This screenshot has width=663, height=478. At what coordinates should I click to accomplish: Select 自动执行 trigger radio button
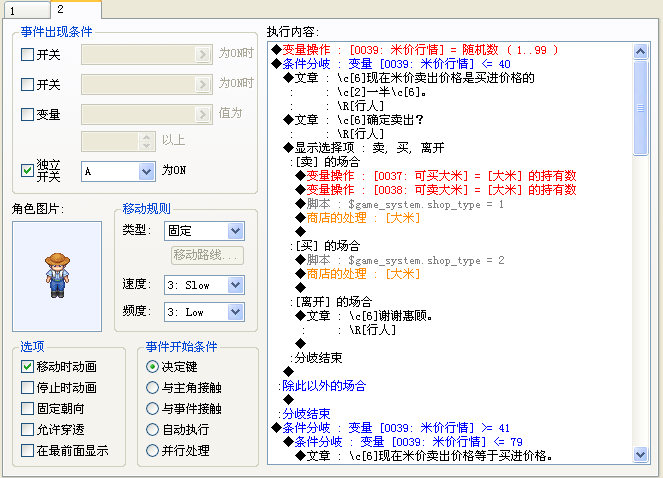152,429
